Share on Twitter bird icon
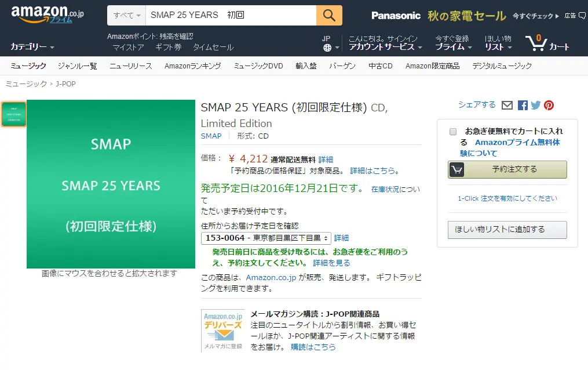 pos(536,106)
